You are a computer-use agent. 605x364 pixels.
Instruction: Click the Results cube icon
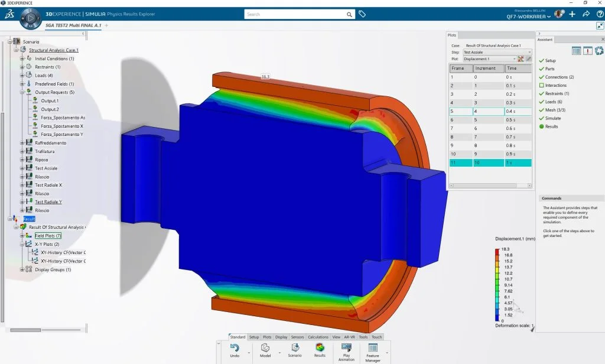[320, 347]
